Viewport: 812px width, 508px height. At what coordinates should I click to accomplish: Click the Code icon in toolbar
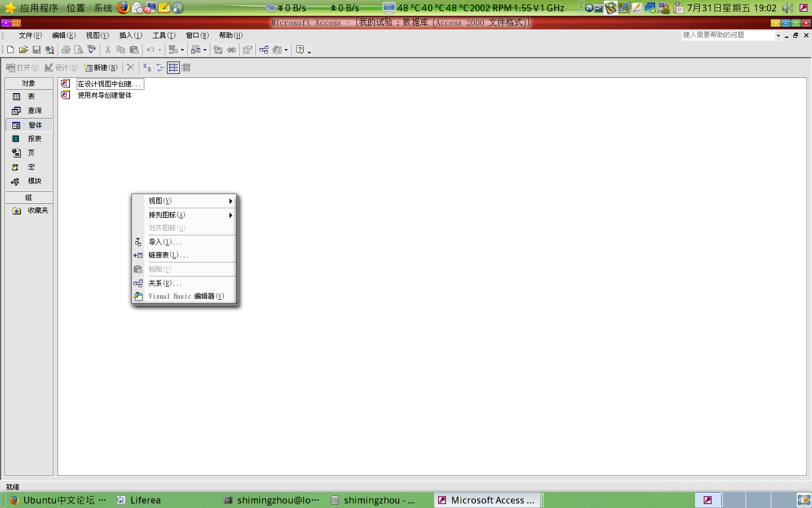click(x=218, y=50)
